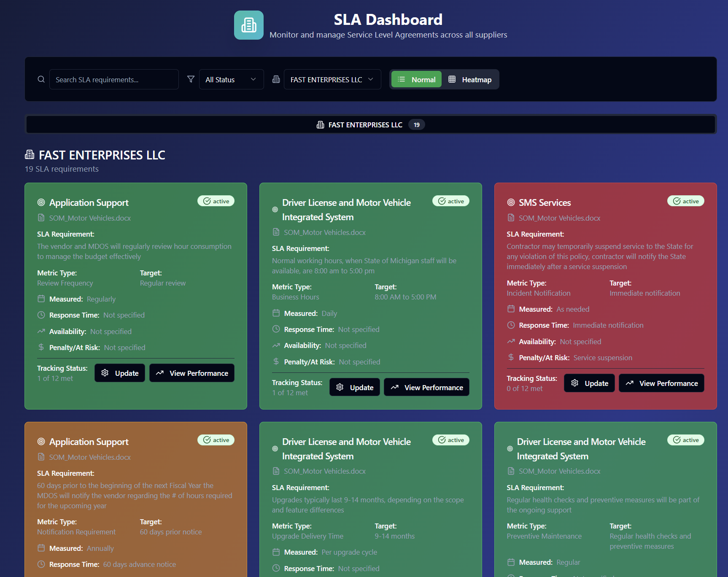Click the calendar icon next to Measured: Daily
The image size is (728, 577).
(x=276, y=313)
